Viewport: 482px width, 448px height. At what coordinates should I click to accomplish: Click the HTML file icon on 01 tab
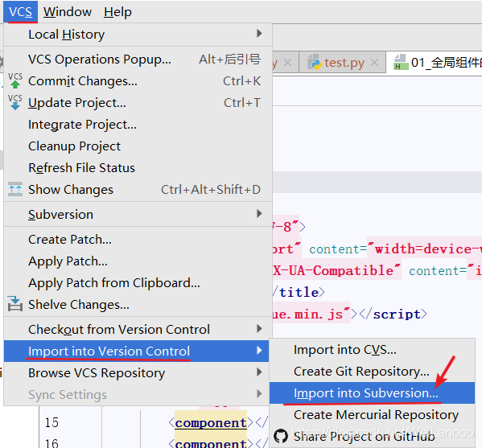(x=401, y=62)
